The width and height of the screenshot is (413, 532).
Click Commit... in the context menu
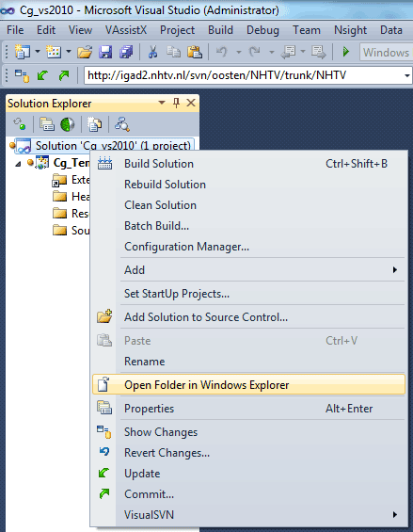[149, 494]
